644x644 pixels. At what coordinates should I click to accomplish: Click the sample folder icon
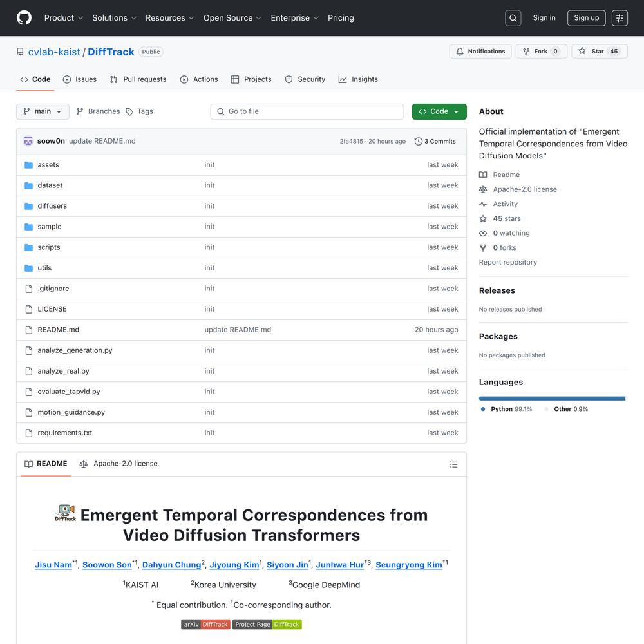pos(29,227)
